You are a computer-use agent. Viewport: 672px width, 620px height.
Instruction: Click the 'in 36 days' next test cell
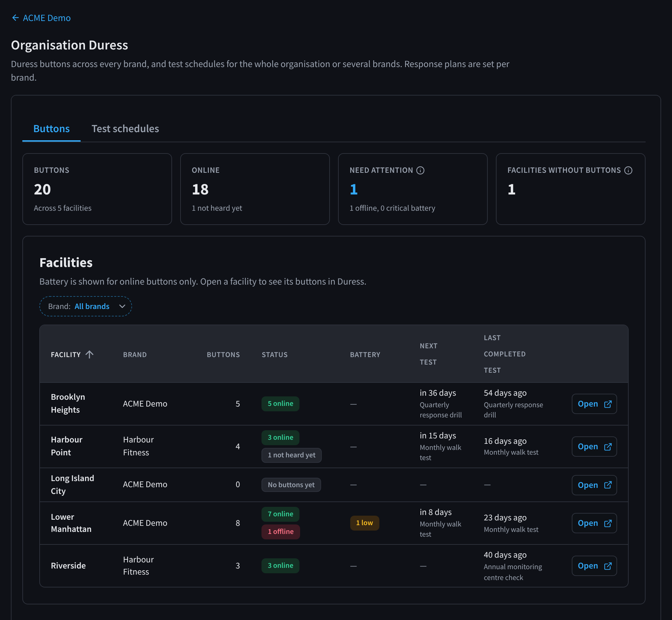coord(438,393)
